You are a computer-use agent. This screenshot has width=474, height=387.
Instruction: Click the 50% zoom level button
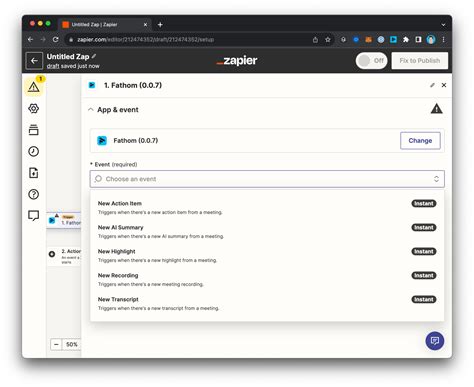click(x=72, y=344)
